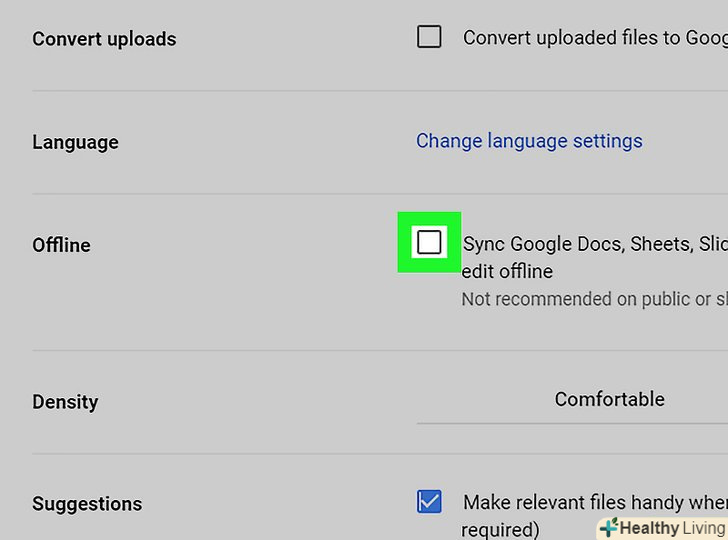Click the Offline setting label
The image size is (728, 540).
[x=61, y=245]
